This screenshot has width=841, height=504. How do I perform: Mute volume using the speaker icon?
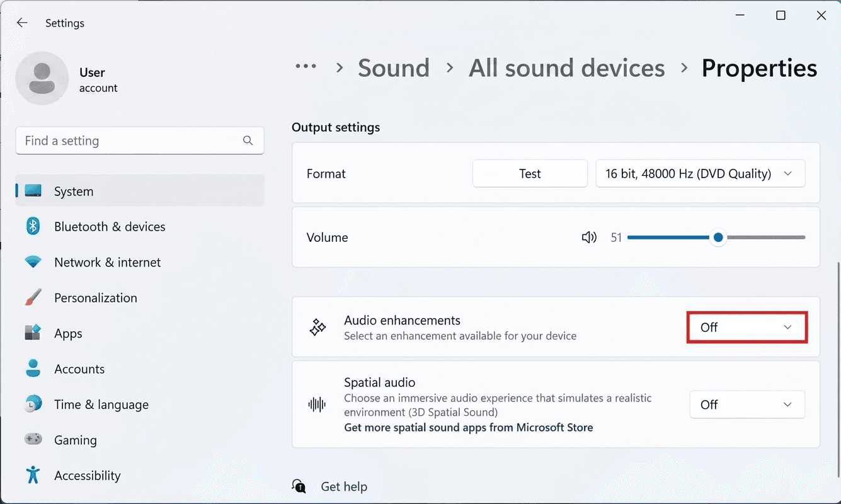[589, 238]
